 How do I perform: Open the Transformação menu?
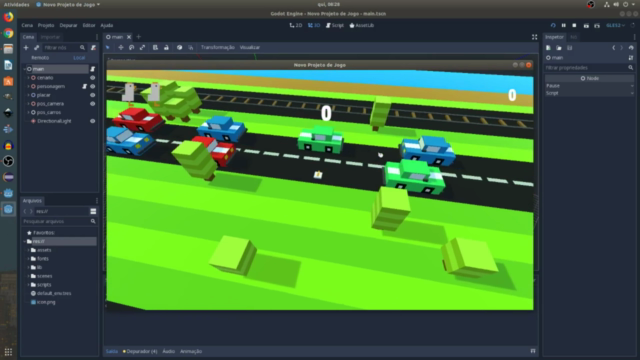(x=218, y=47)
